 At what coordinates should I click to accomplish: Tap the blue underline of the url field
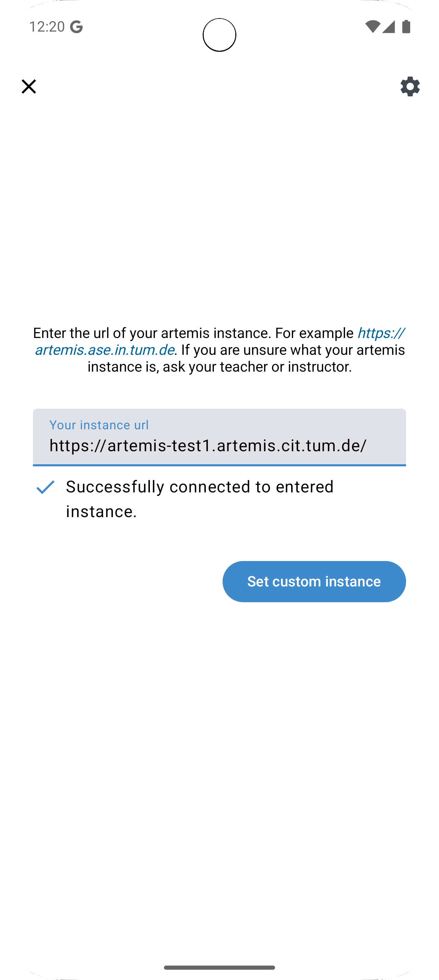click(x=219, y=464)
